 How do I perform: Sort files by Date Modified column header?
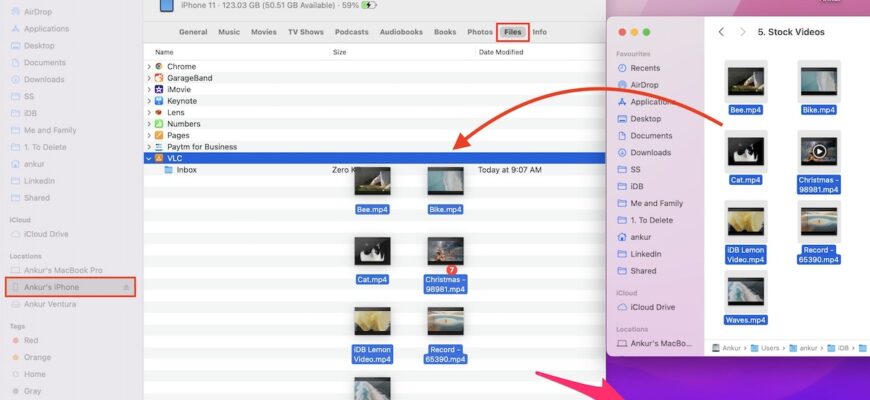click(x=501, y=52)
